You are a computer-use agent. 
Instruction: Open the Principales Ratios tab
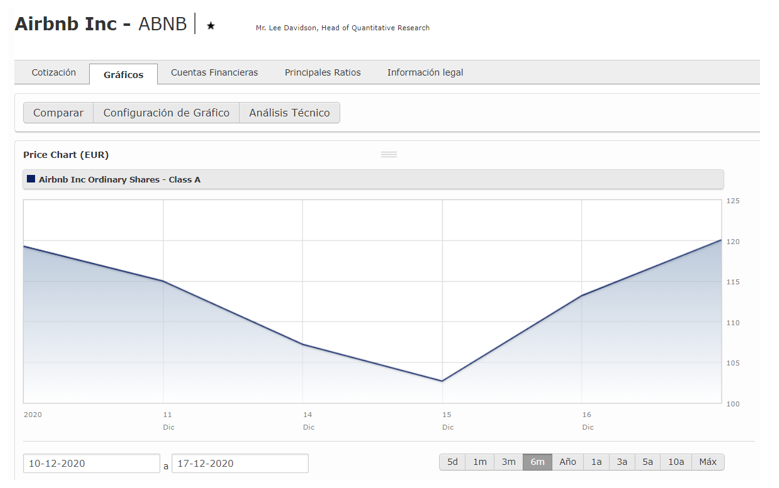[x=322, y=73]
